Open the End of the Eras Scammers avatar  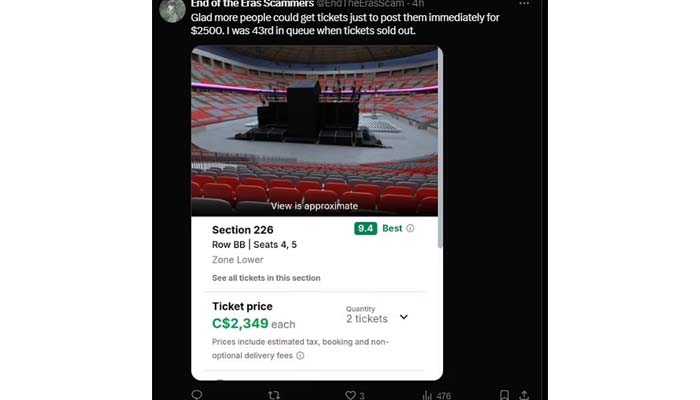tap(172, 10)
